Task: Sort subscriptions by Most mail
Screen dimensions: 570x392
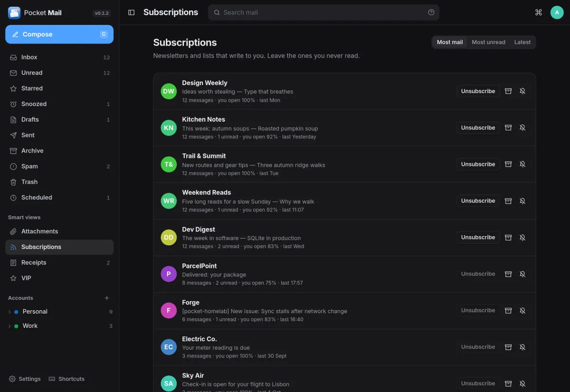Action: pos(450,42)
